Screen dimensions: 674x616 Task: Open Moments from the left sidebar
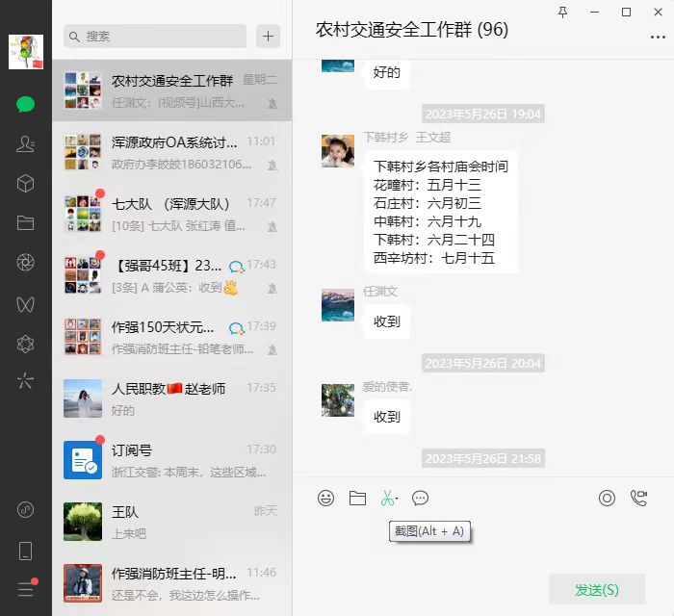click(26, 263)
